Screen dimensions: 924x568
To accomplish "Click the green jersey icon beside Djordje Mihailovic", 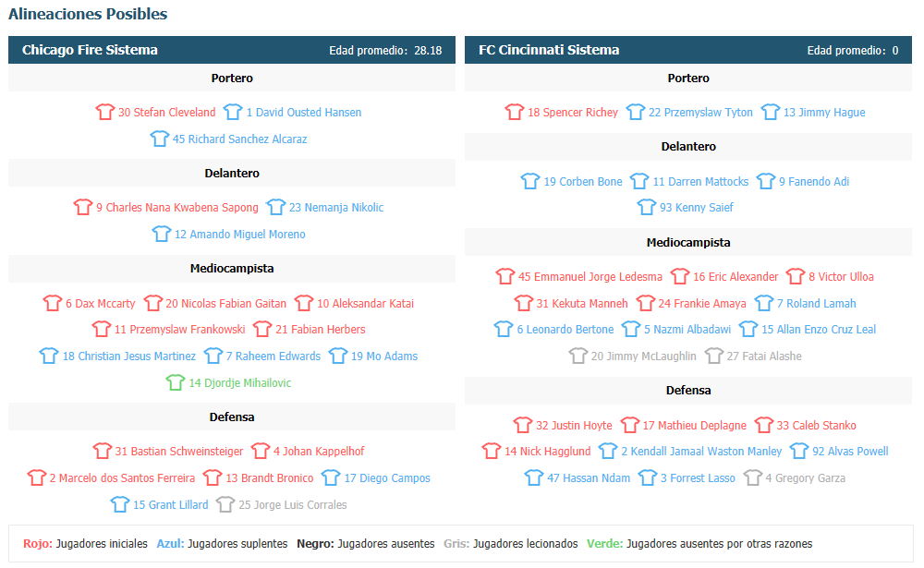I will pyautogui.click(x=175, y=382).
